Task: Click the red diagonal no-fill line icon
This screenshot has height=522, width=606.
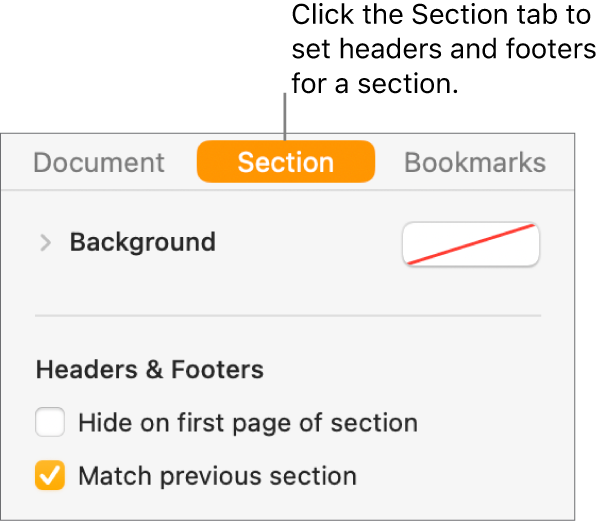Action: (x=470, y=244)
